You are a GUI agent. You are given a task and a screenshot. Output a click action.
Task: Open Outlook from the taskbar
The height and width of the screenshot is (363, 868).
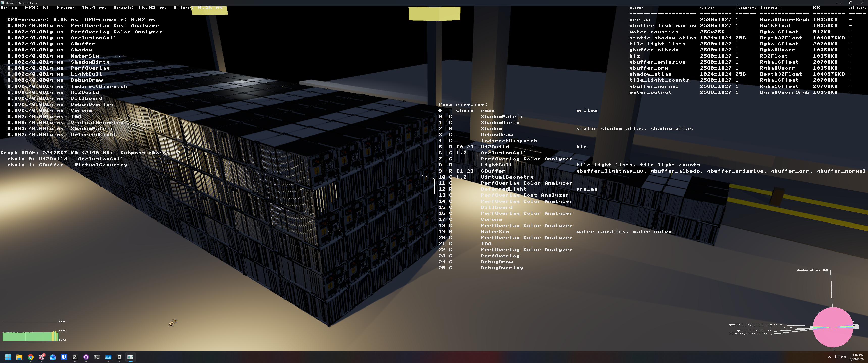pyautogui.click(x=53, y=357)
